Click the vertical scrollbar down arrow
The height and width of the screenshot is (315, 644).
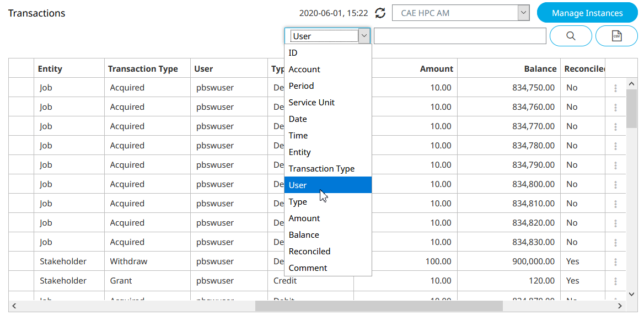632,295
